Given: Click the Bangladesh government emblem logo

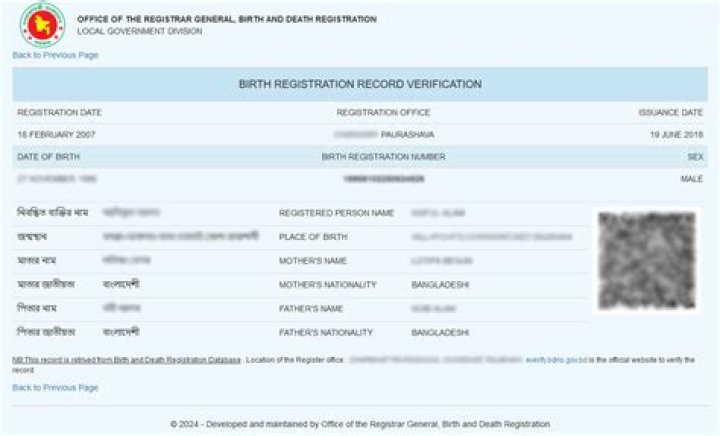Looking at the screenshot, I should (x=41, y=24).
